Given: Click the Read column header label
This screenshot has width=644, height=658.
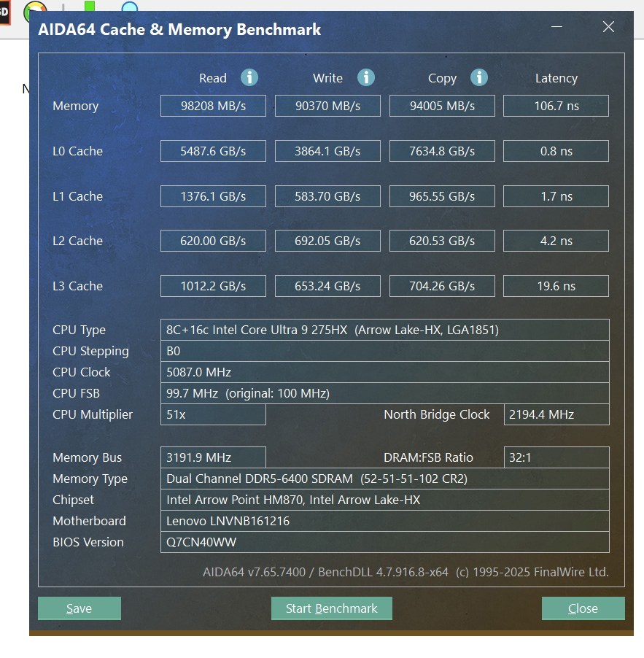Looking at the screenshot, I should click(213, 78).
